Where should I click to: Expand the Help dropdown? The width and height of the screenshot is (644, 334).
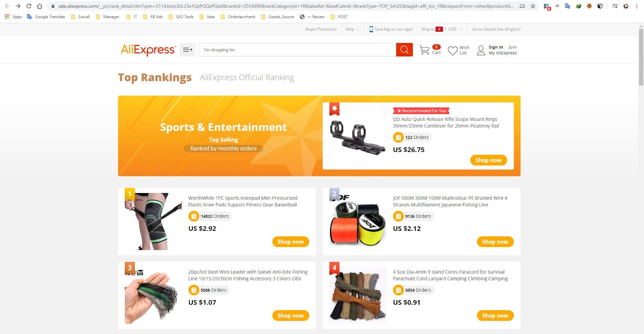[x=352, y=29]
